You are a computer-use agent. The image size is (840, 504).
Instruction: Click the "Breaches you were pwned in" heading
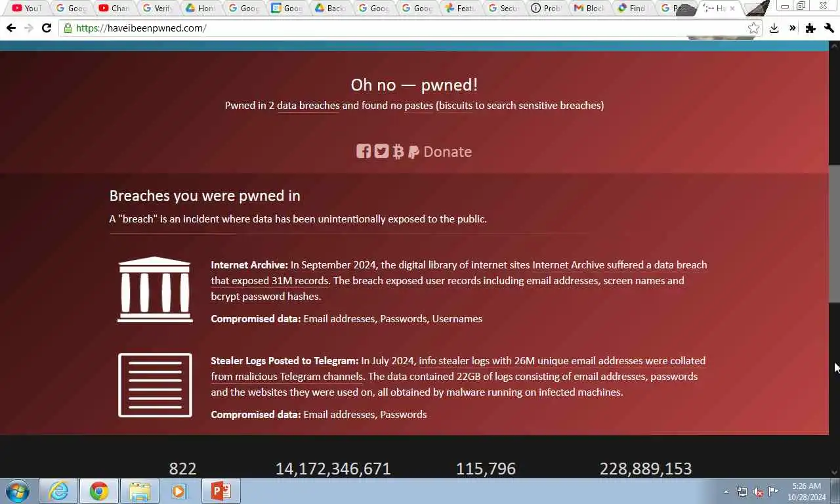(x=205, y=196)
